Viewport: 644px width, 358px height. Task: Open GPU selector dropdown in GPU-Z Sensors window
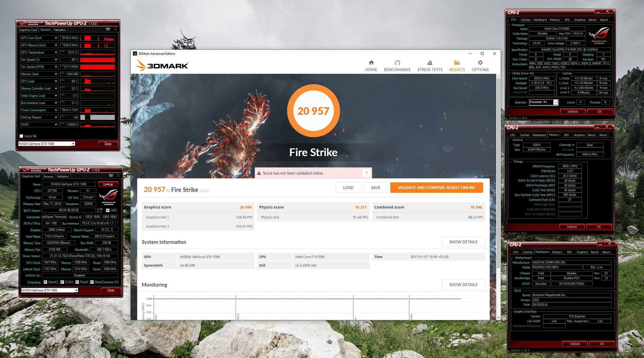(x=73, y=144)
